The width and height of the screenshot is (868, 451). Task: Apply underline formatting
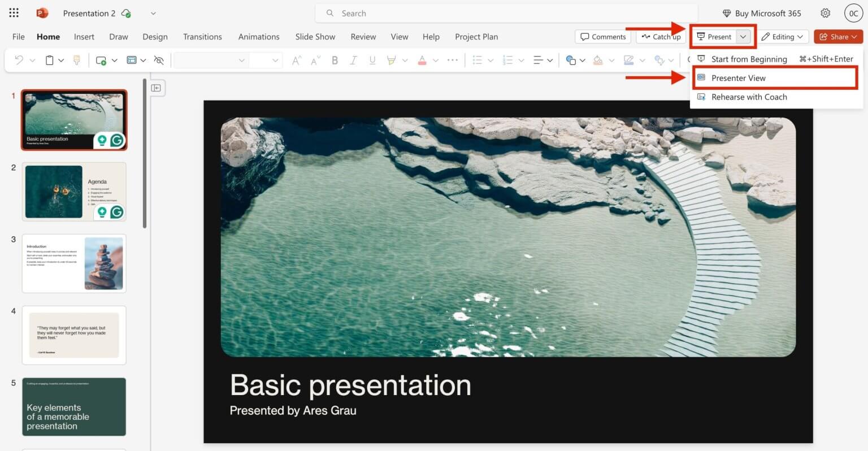click(x=372, y=60)
